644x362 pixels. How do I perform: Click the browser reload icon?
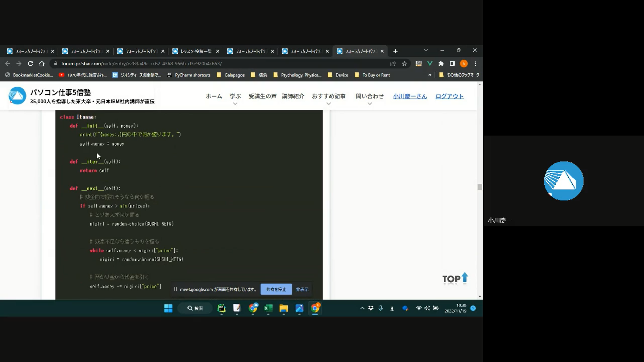30,64
